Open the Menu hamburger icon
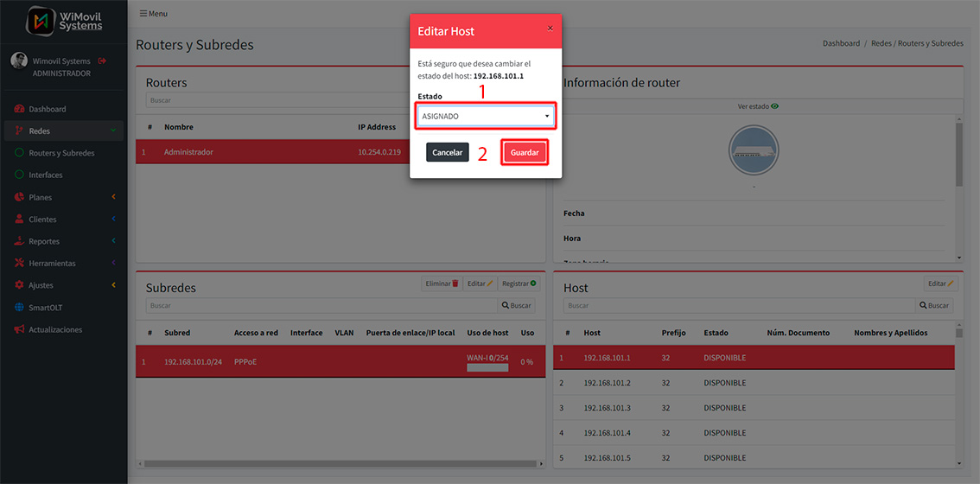Screen dimensions: 980x484 point(143,13)
